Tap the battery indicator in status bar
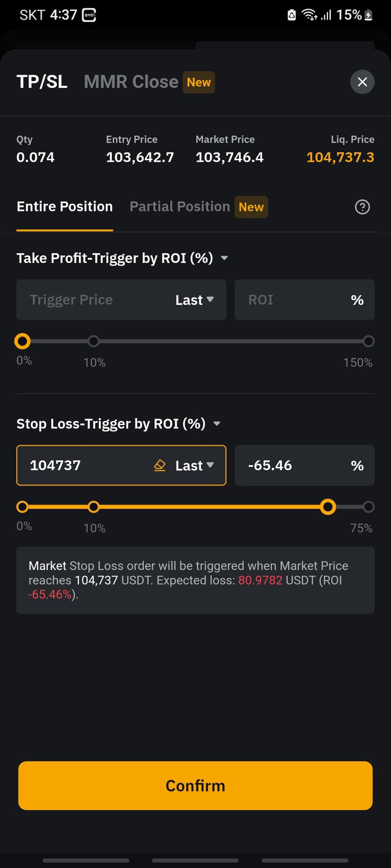Screen dimensions: 391x868 (368, 15)
